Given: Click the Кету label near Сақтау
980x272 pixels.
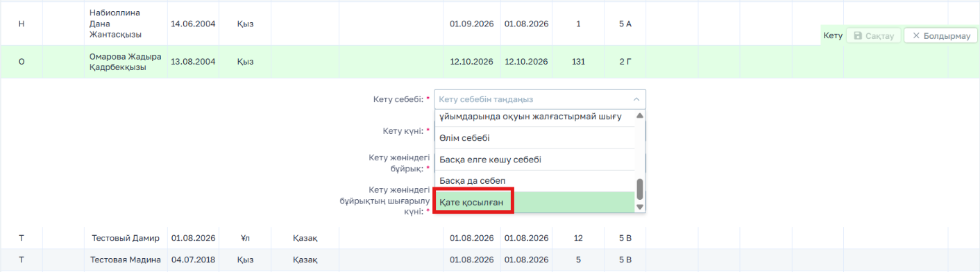Looking at the screenshot, I should coord(833,35).
